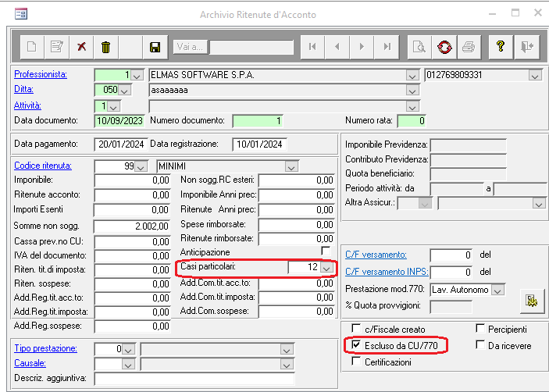Screen dimensions: 549x392
Task: Click the search document magnifier icon
Action: point(419,47)
